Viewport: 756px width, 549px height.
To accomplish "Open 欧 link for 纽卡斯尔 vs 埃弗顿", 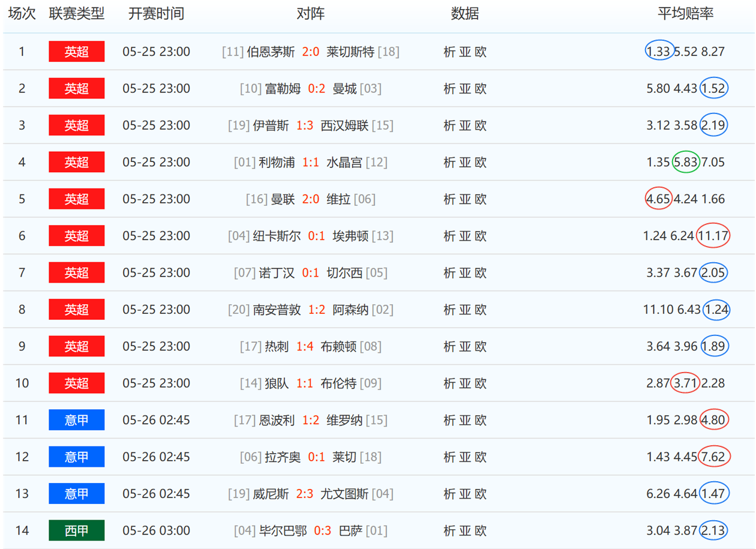I will (481, 236).
